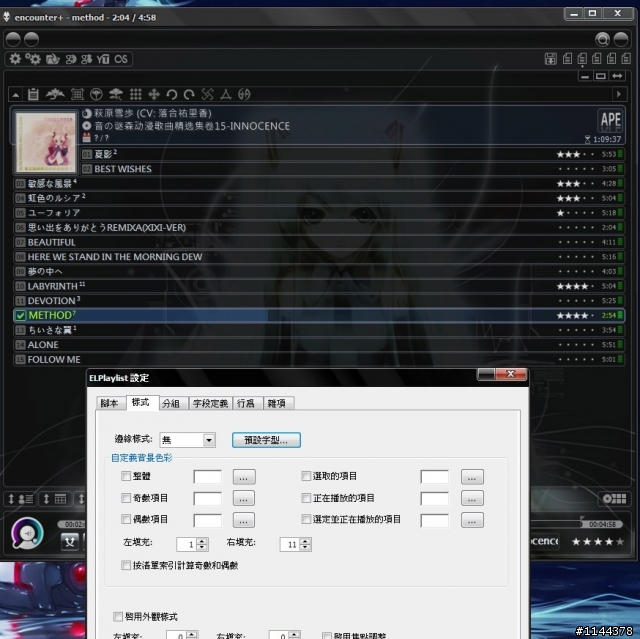Image resolution: width=640 pixels, height=639 pixels.
Task: Click the panel minimize dash button
Action: click(585, 76)
